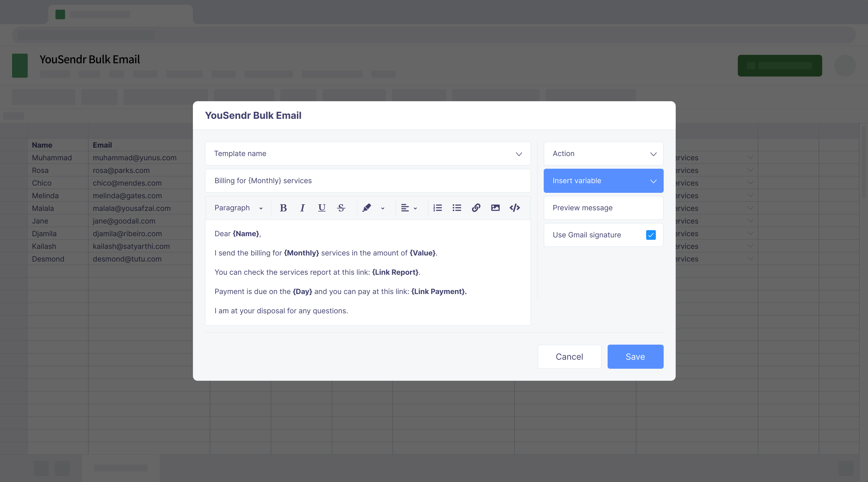
Task: Click the Name column header cell
Action: (58, 145)
